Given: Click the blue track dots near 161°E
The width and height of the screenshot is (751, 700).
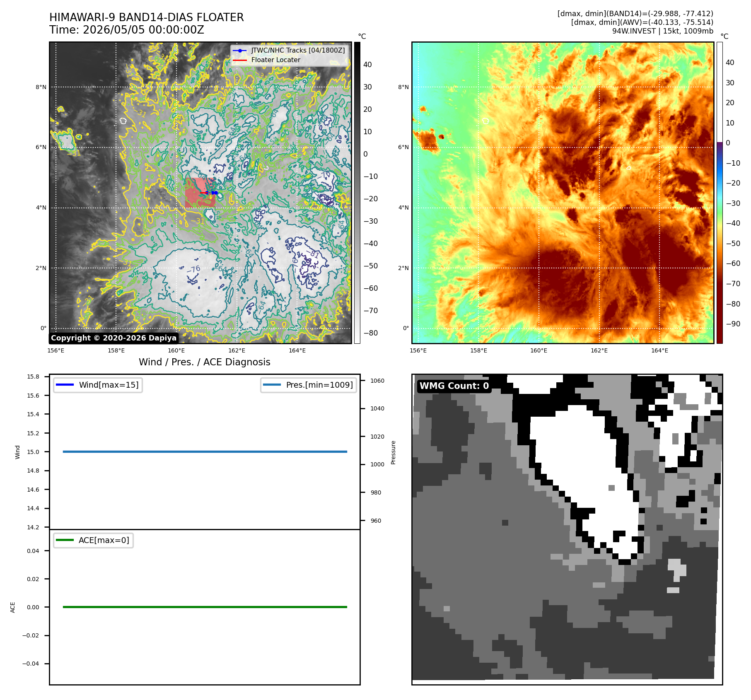Looking at the screenshot, I should [x=212, y=193].
